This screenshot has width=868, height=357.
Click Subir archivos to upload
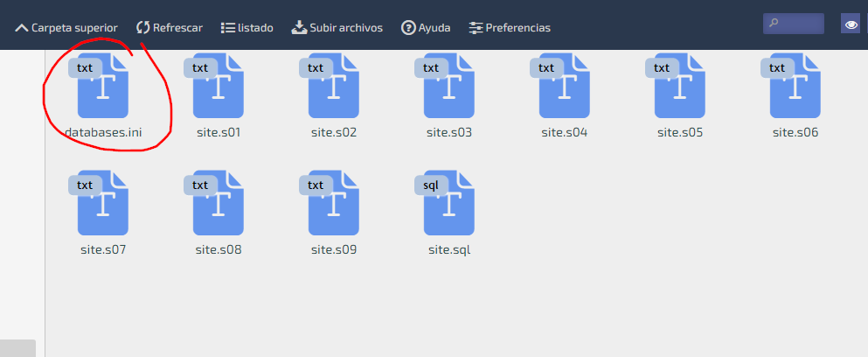337,28
